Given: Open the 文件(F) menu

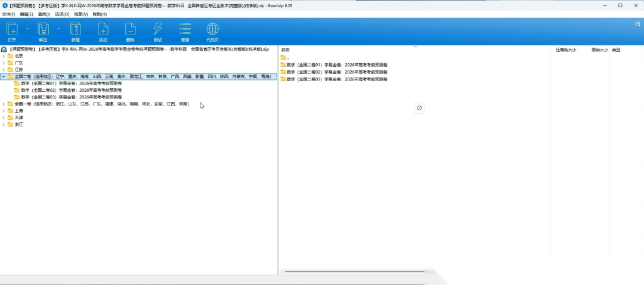Looking at the screenshot, I should 8,14.
